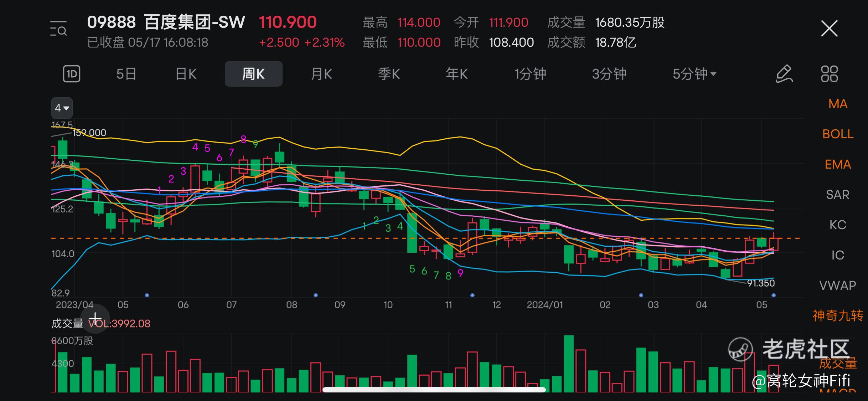868x401 pixels.
Task: Open the drawing pencil tool
Action: click(x=784, y=74)
